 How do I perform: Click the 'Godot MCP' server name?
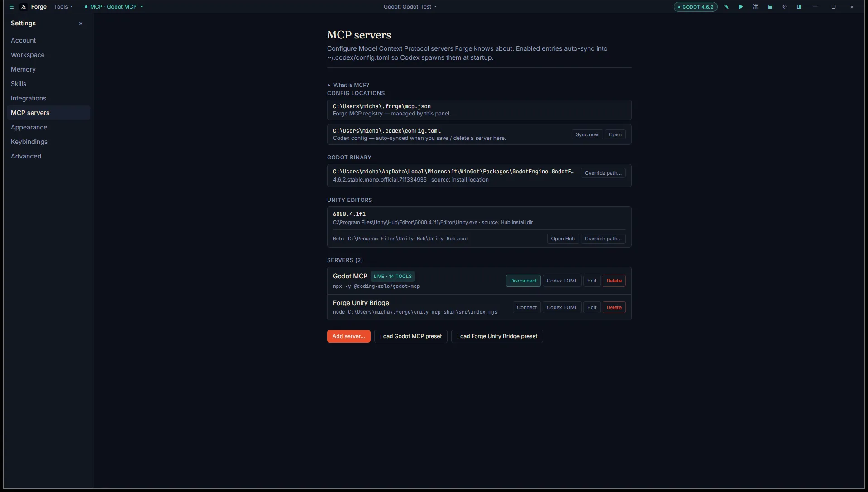click(x=350, y=276)
